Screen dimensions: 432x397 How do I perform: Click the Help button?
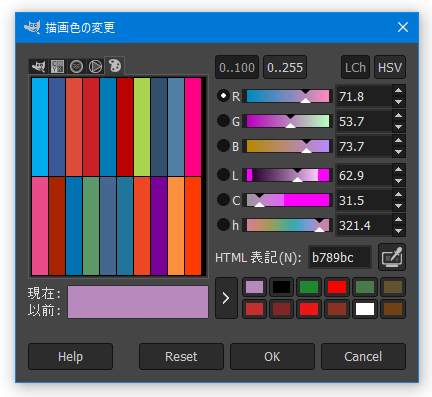[70, 356]
